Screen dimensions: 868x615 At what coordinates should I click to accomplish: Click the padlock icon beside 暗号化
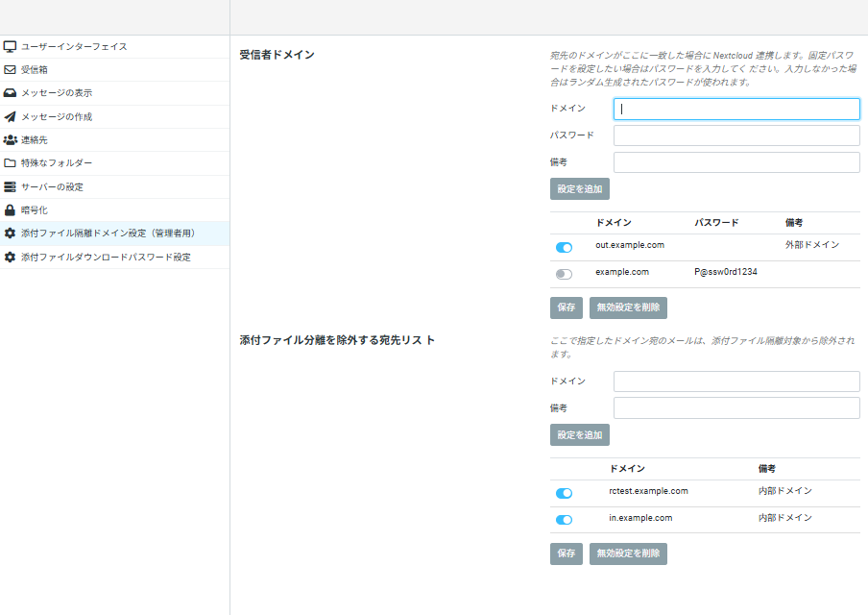click(x=11, y=210)
